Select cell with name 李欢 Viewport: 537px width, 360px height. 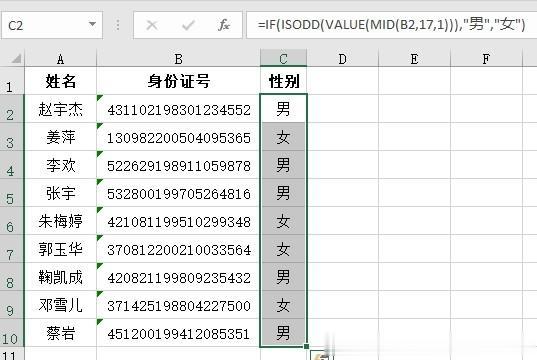61,165
